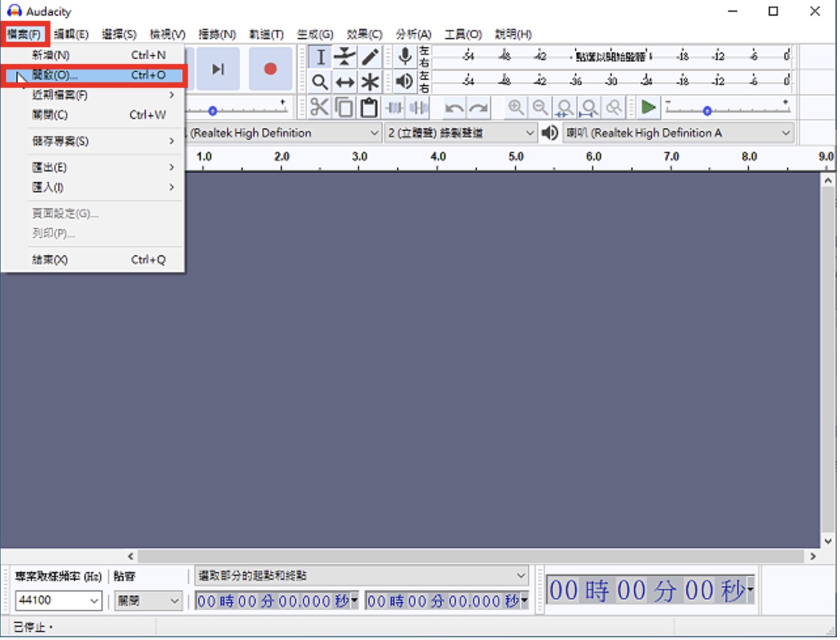The image size is (840, 640).
Task: Open the 分析(A) menu
Action: coord(413,34)
